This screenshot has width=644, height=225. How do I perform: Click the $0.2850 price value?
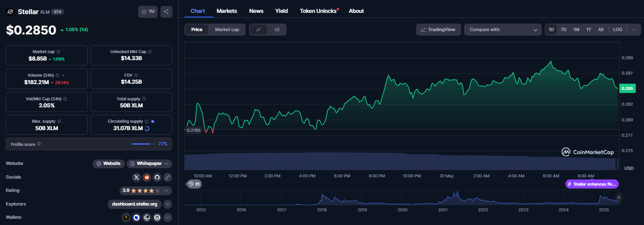coord(31,30)
